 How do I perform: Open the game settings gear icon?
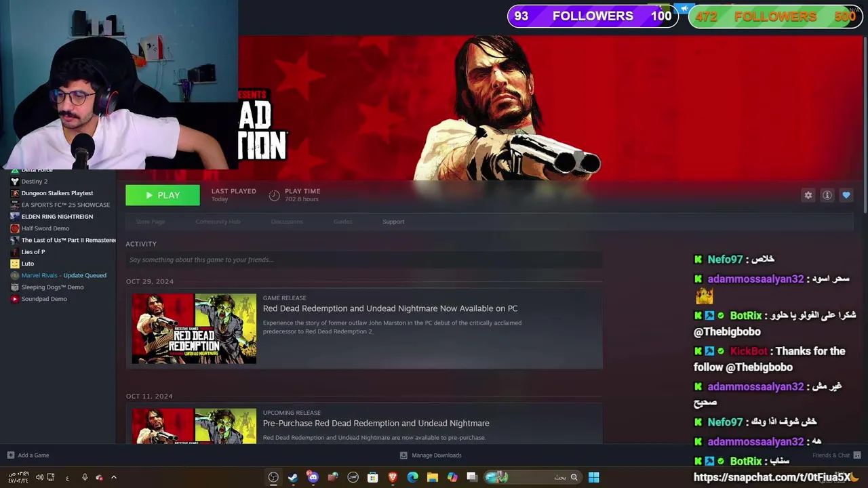[808, 195]
